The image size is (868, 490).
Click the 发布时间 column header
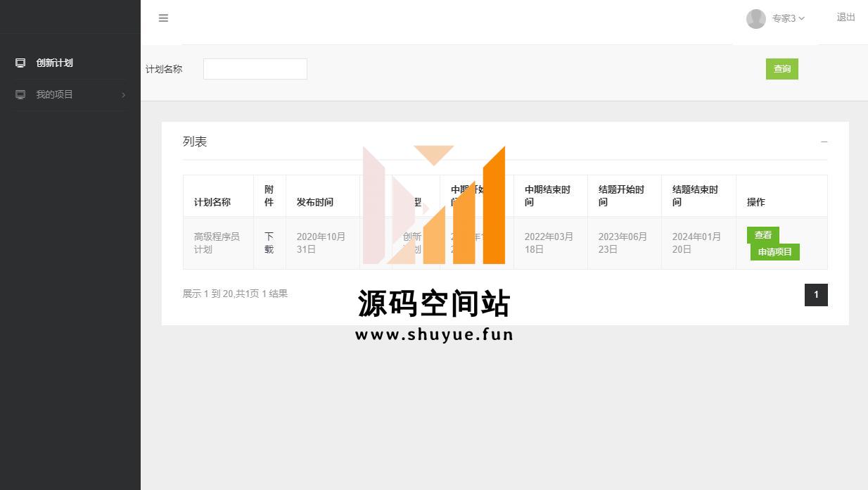(x=314, y=202)
